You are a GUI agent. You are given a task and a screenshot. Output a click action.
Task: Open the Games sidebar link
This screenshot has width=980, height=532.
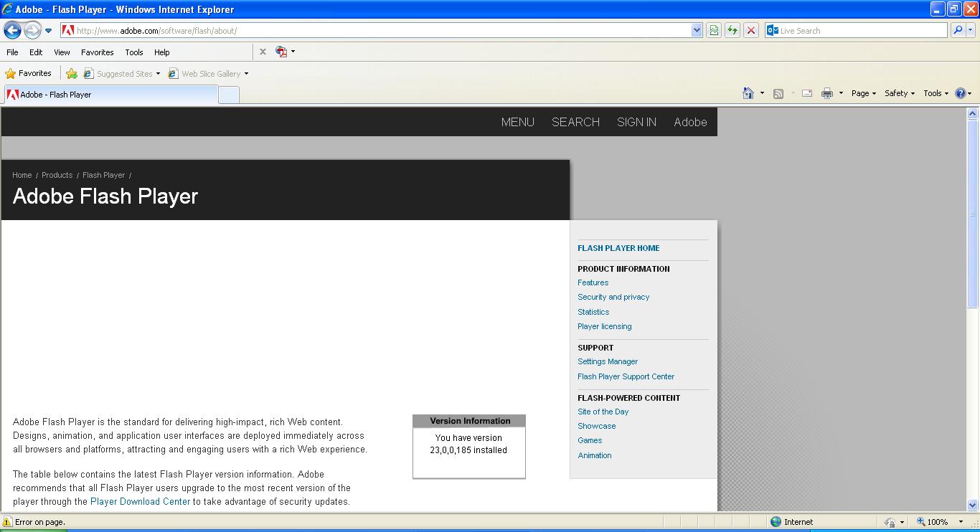click(590, 440)
